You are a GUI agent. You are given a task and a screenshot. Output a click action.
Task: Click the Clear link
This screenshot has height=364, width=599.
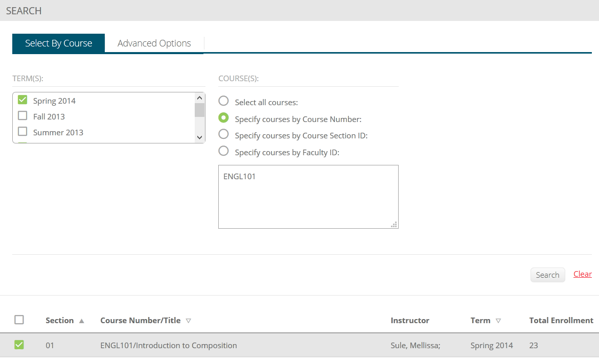[x=583, y=274]
